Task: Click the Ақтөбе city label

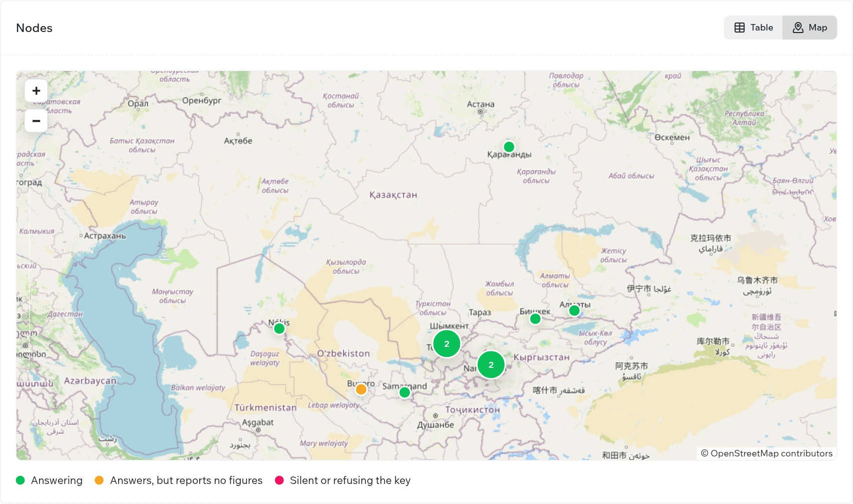Action: (x=238, y=141)
